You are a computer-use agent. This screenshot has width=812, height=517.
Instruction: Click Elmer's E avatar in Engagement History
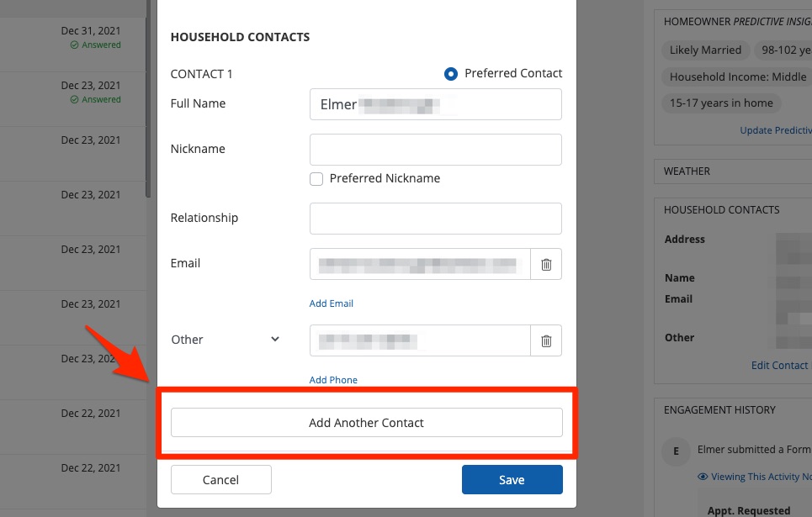point(676,451)
